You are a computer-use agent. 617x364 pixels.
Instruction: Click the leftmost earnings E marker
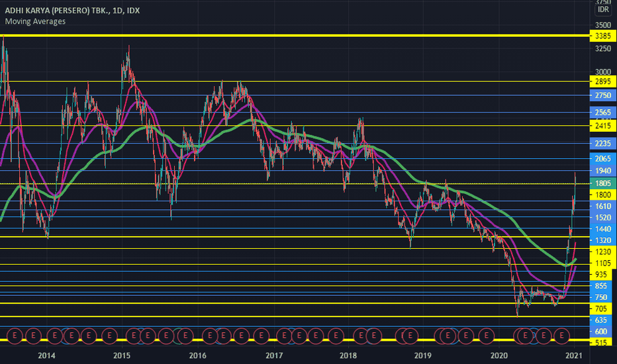point(15,336)
